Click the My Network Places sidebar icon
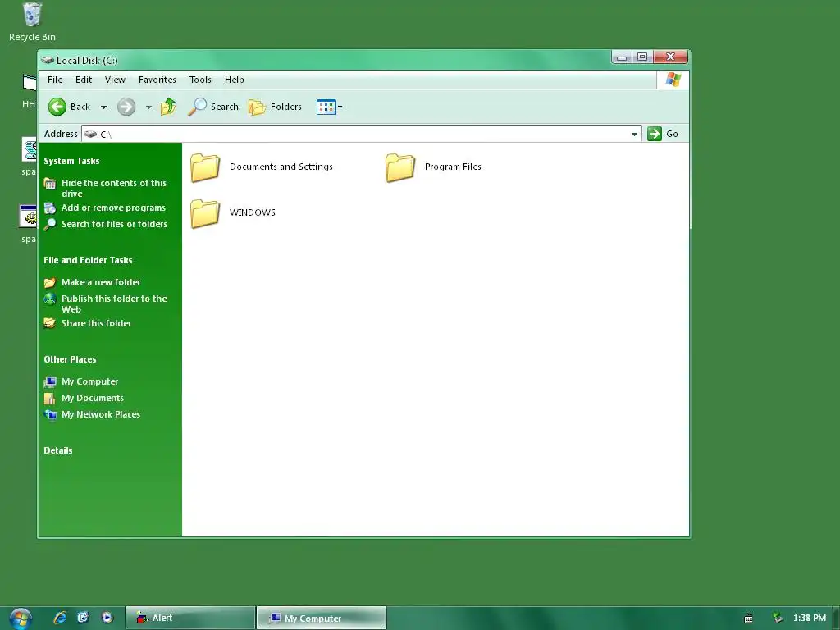Screen dimensions: 840x630 50,414
